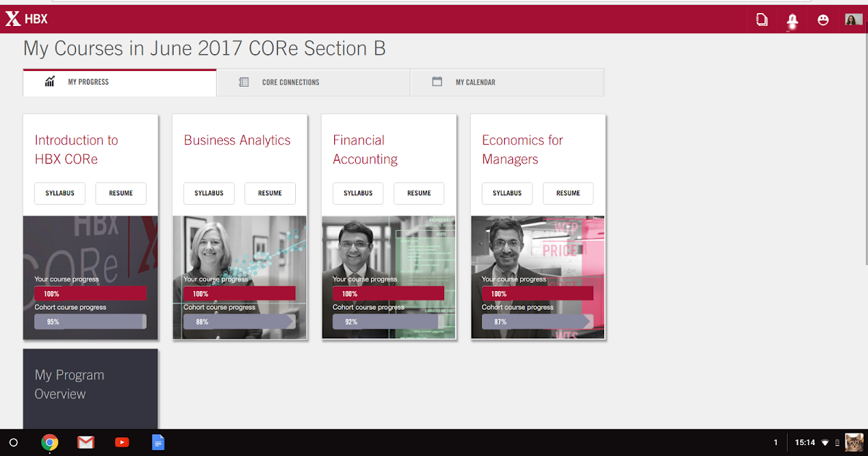Open the Financial Accounting course title
Image resolution: width=868 pixels, height=456 pixels.
(x=365, y=150)
